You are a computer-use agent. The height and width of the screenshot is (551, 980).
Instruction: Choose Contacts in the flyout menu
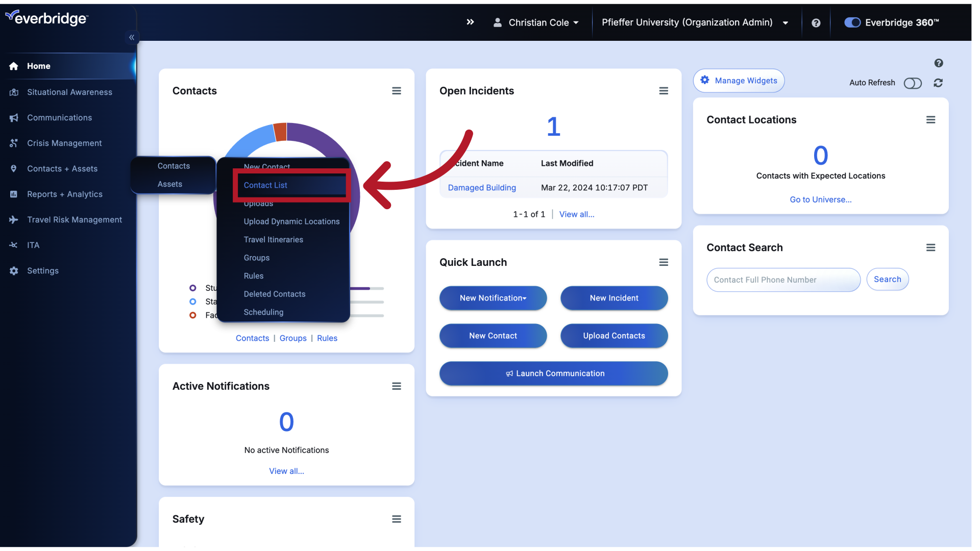click(174, 166)
